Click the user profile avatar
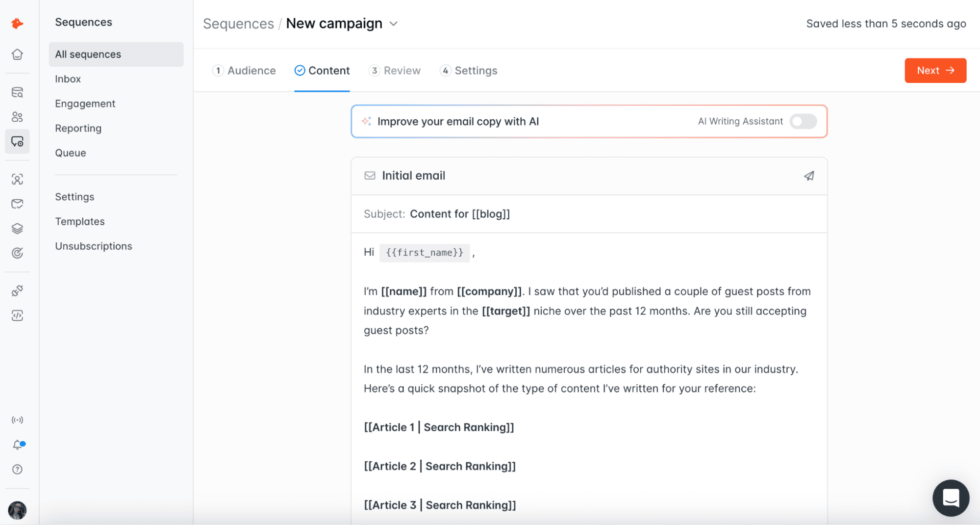The width and height of the screenshot is (980, 525). [17, 510]
